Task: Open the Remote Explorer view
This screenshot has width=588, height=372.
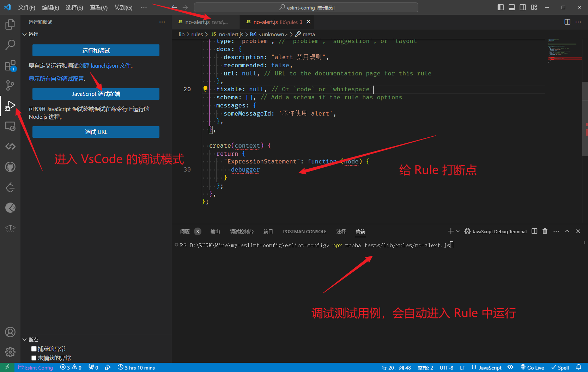Action: (10, 126)
